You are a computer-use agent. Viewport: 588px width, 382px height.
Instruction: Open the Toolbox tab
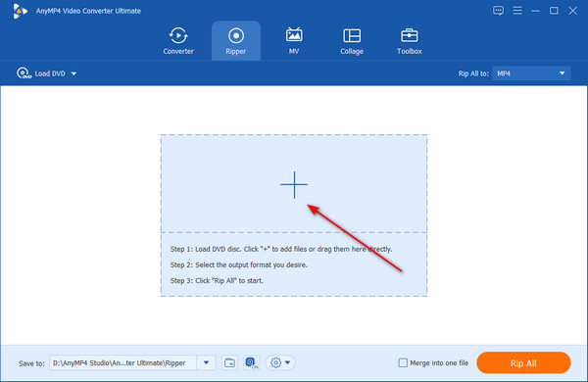(409, 41)
